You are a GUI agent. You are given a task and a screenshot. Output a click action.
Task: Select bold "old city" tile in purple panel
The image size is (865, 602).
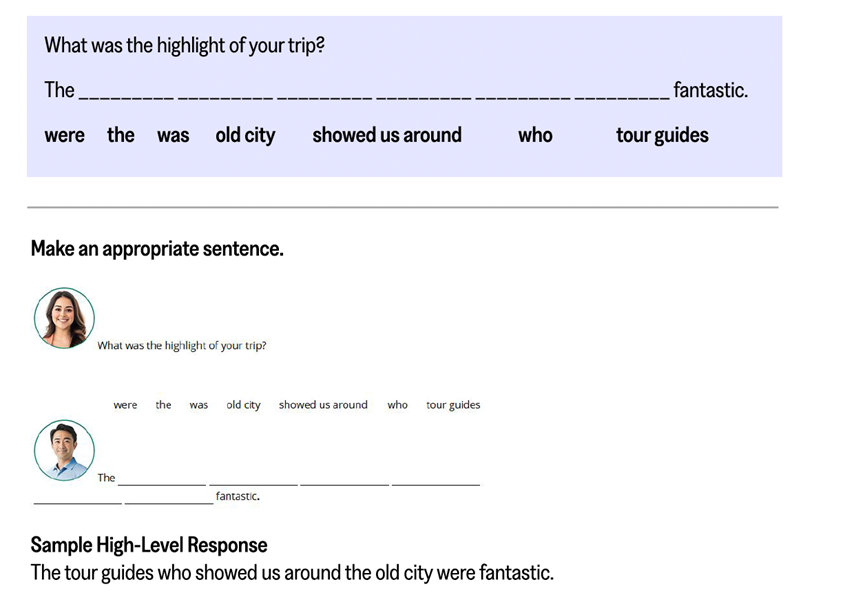(245, 136)
